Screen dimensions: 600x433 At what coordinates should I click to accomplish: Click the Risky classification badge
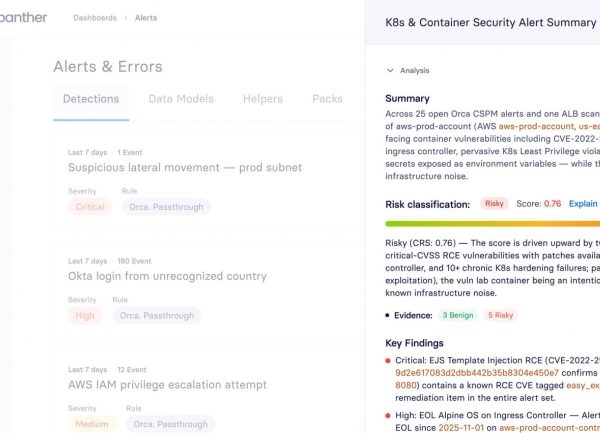[494, 203]
